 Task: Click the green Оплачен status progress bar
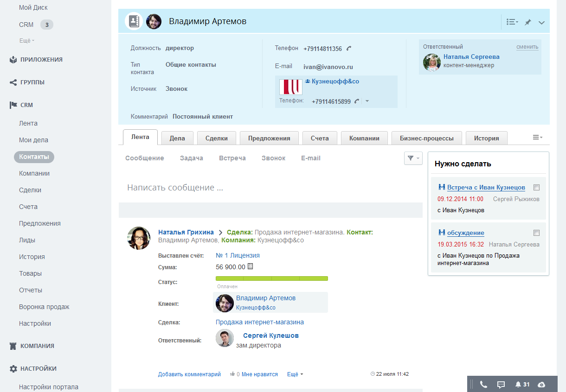pos(272,278)
